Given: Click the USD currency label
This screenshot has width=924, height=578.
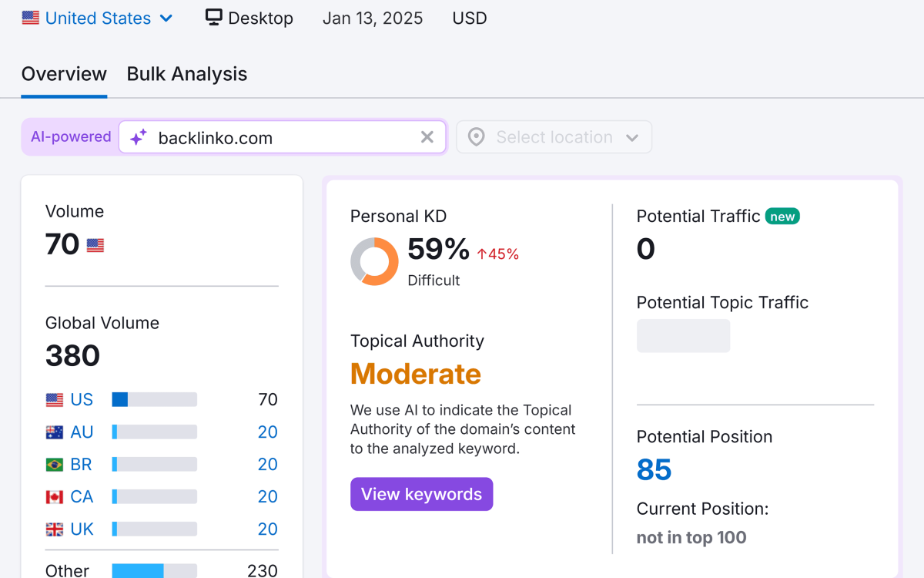Looking at the screenshot, I should click(x=469, y=18).
